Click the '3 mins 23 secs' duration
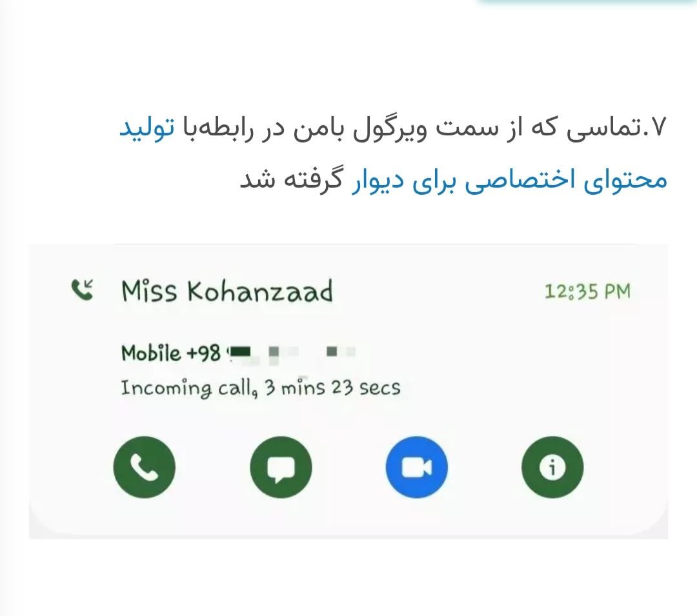The width and height of the screenshot is (697, 616). coord(332,387)
